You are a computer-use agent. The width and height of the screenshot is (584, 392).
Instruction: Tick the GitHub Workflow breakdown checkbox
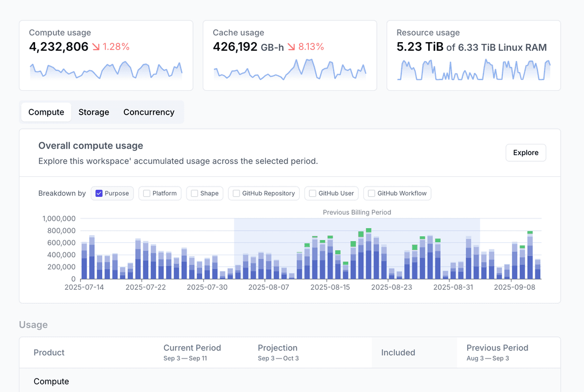click(371, 194)
